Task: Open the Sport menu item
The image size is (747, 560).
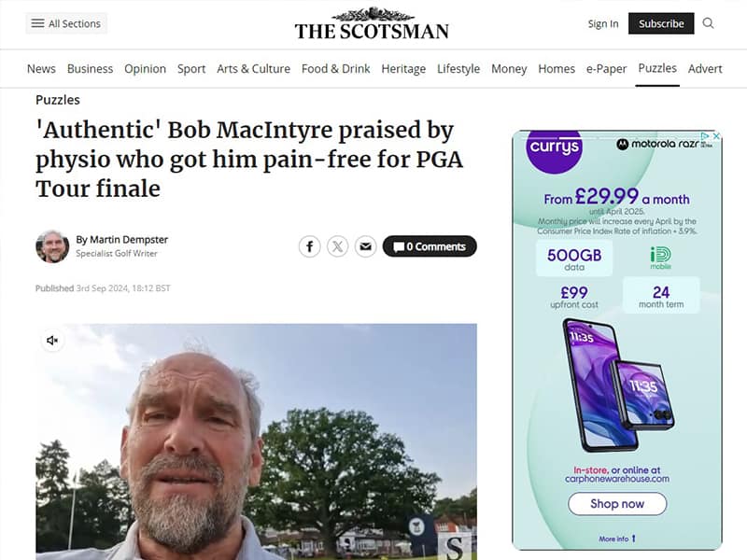Action: (191, 68)
